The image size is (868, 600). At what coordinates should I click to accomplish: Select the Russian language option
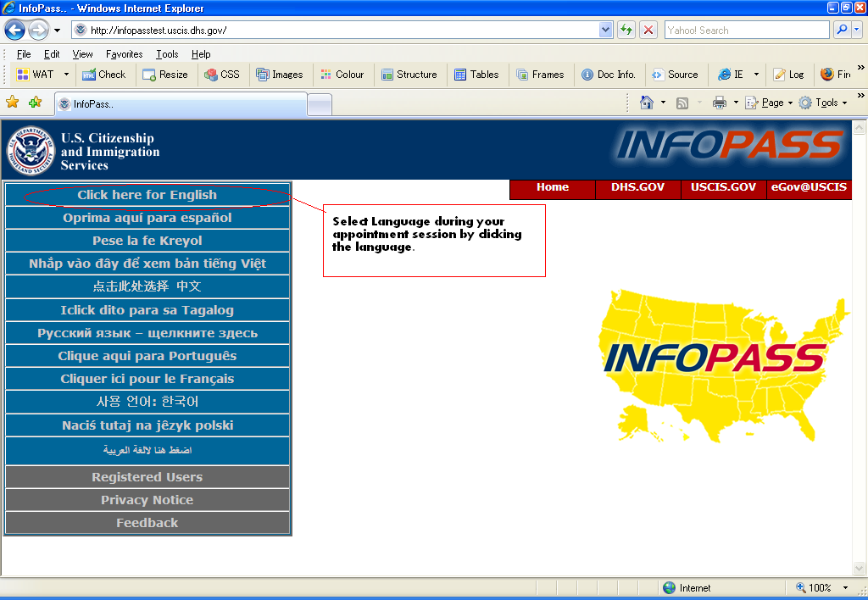147,333
